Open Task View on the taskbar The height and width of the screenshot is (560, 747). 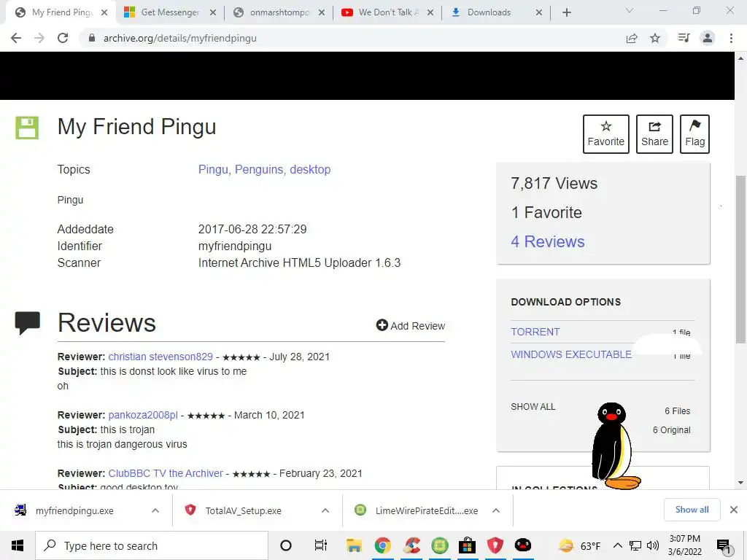point(321,545)
